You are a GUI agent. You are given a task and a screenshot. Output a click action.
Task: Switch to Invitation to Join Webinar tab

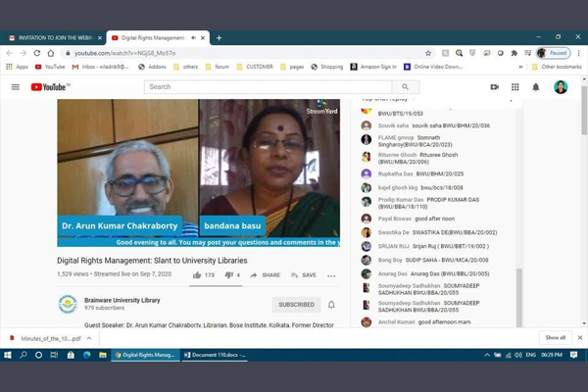click(x=54, y=37)
